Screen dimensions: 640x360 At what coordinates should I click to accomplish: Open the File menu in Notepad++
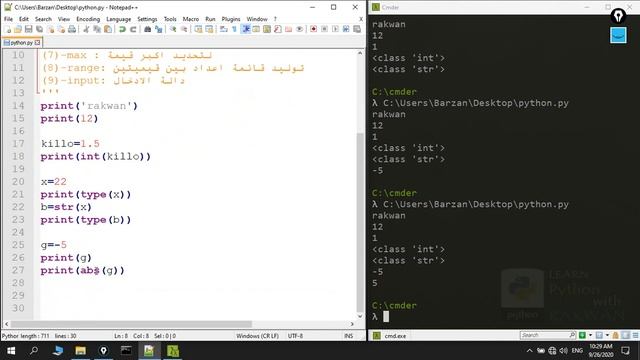tap(8, 19)
